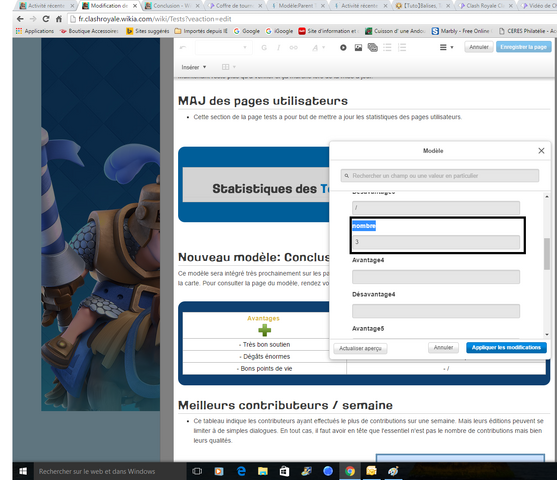Switch to Coffre de tournoi tab
Image resolution: width=557 pixels, height=480 pixels.
pos(234,6)
